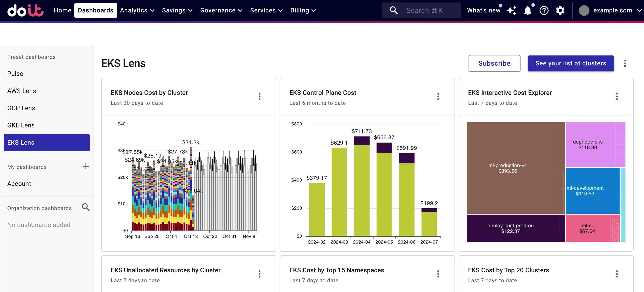Click EKS Control Plane Cost title
The width and height of the screenshot is (644, 292).
[322, 93]
